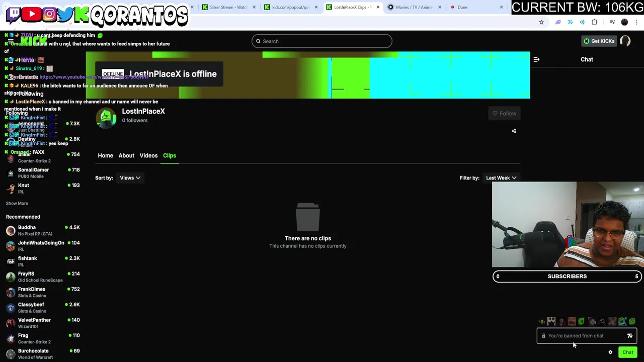Open Chrome media control playlist icon
Screen dimensions: 644x362
click(x=612, y=22)
